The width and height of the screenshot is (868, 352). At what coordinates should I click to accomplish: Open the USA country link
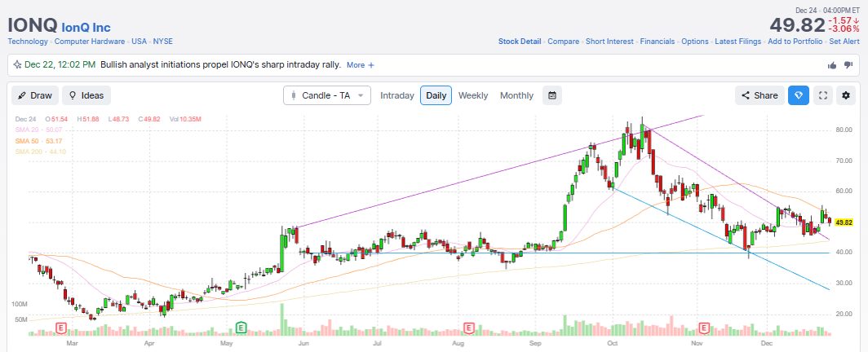pyautogui.click(x=139, y=42)
